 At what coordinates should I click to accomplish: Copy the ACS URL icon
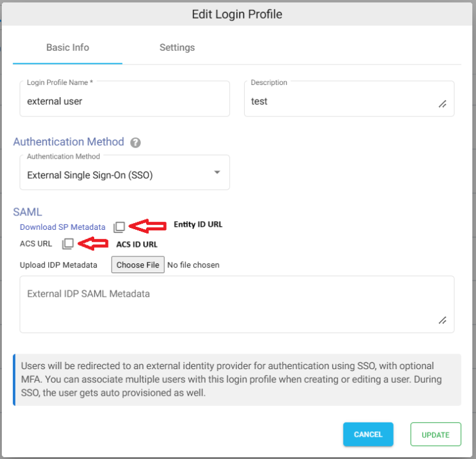tap(68, 243)
